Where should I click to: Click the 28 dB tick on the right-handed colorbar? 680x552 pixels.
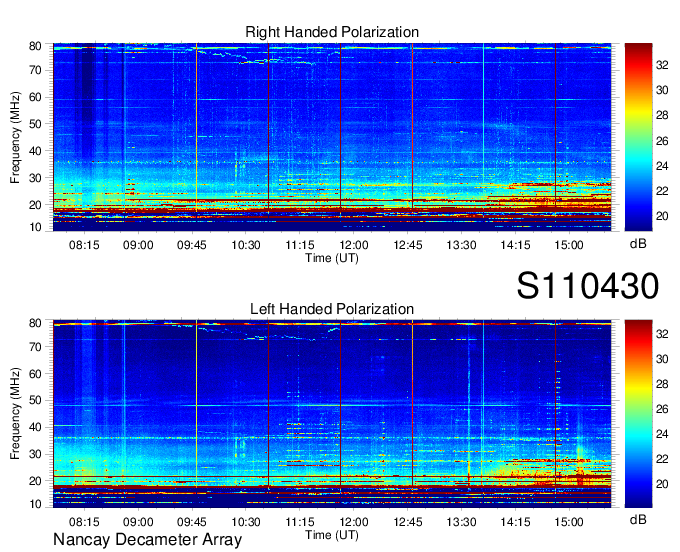tap(662, 115)
